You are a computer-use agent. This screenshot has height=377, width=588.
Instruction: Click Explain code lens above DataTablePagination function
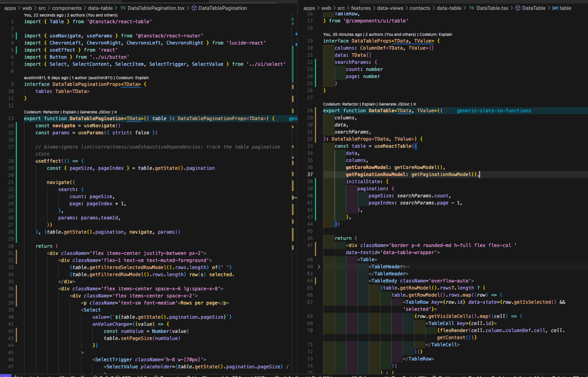click(x=70, y=112)
